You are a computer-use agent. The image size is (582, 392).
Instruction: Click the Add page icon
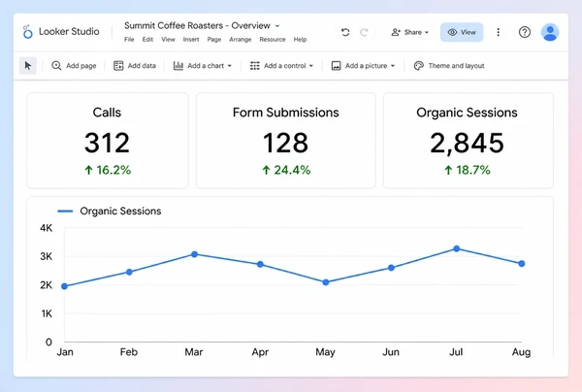click(x=56, y=66)
